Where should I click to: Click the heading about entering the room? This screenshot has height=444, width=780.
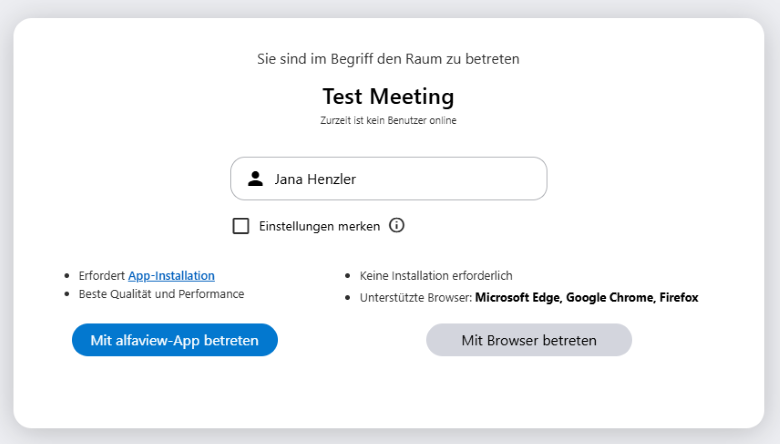(x=388, y=59)
